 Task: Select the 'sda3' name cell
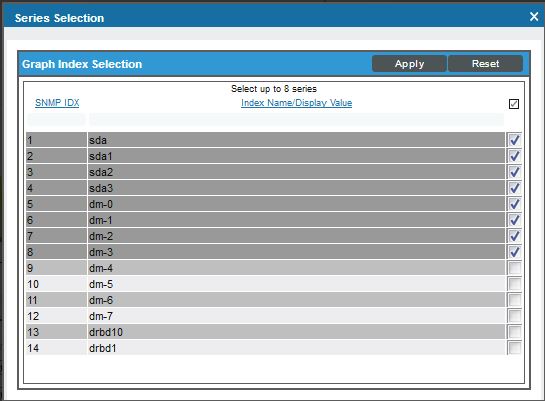[x=296, y=188]
